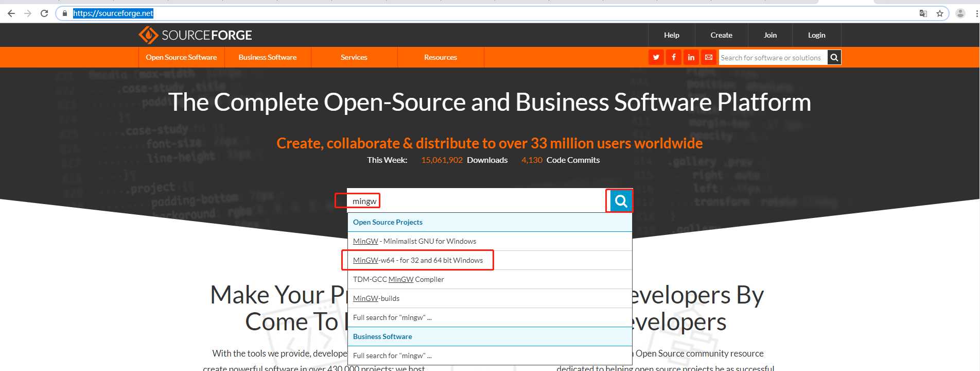The width and height of the screenshot is (980, 371).
Task: Open the Services tab
Action: 354,57
